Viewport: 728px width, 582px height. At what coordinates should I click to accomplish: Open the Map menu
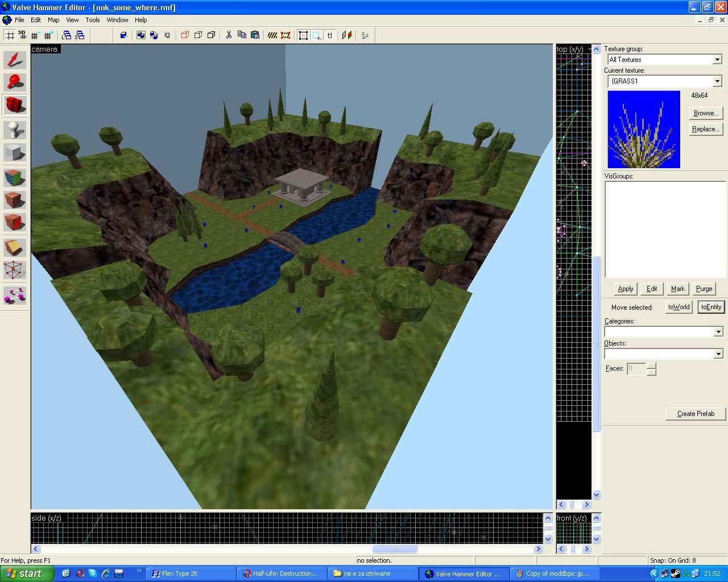pos(53,20)
